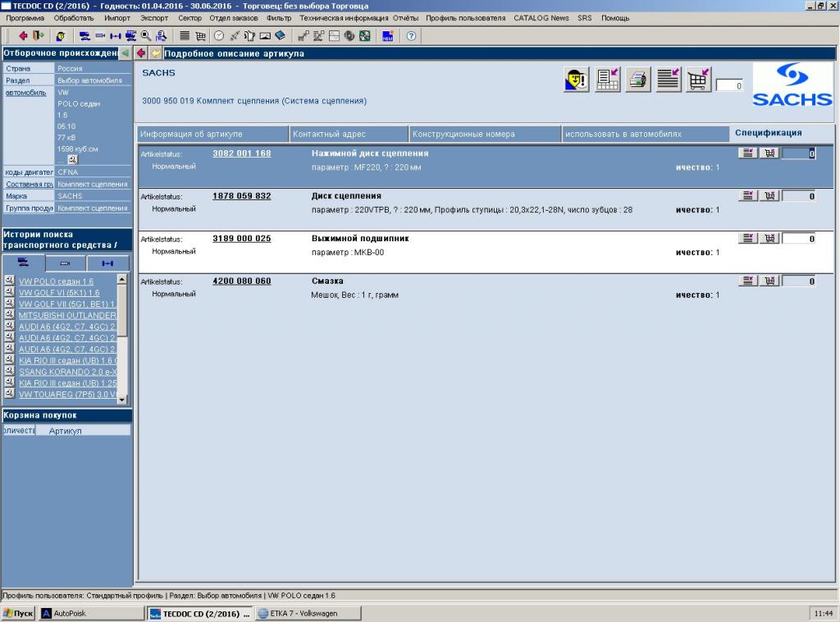Image resolution: width=840 pixels, height=622 pixels.
Task: Open SSANG KORANDO history link
Action: coord(67,371)
